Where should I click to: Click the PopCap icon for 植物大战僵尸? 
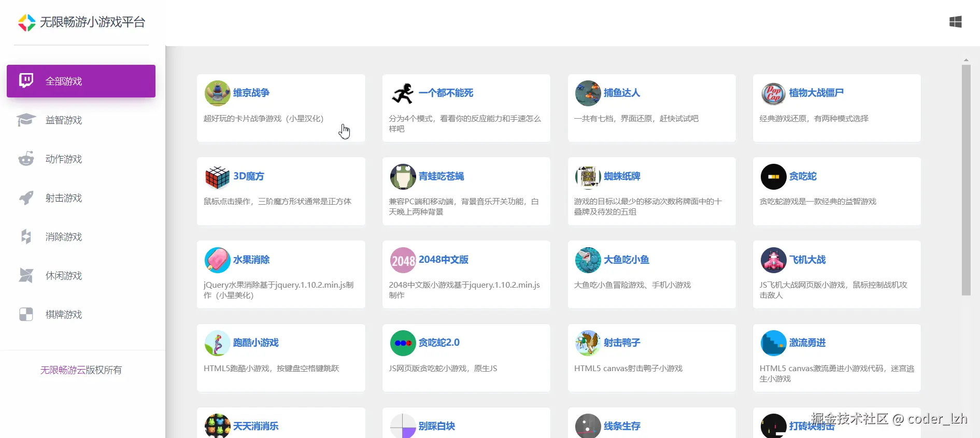(774, 93)
